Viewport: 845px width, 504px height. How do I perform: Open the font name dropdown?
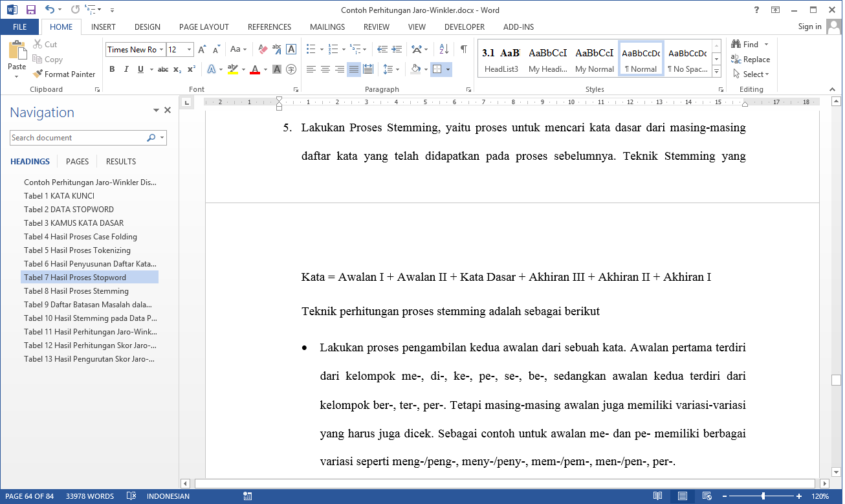point(161,50)
